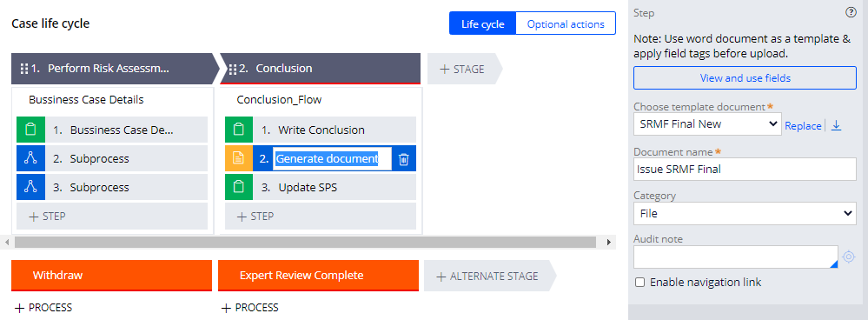
Task: Click the drag handle of the Conclusion stage
Action: [x=233, y=69]
